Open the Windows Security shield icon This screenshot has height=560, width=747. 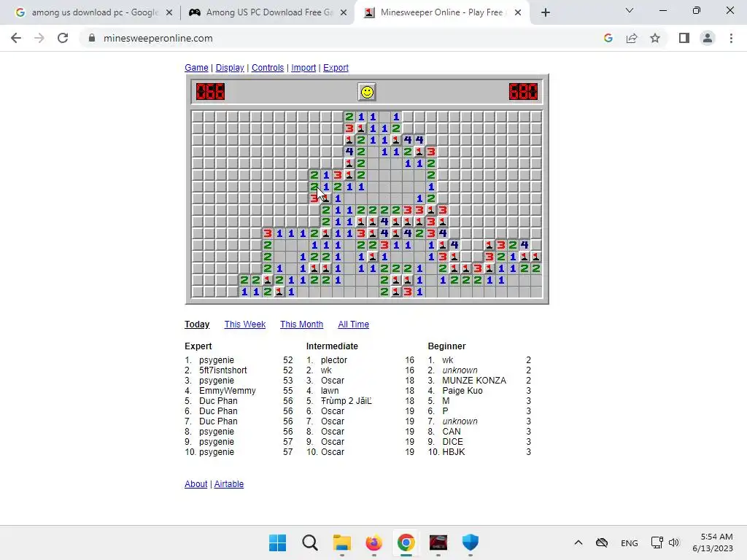[471, 542]
